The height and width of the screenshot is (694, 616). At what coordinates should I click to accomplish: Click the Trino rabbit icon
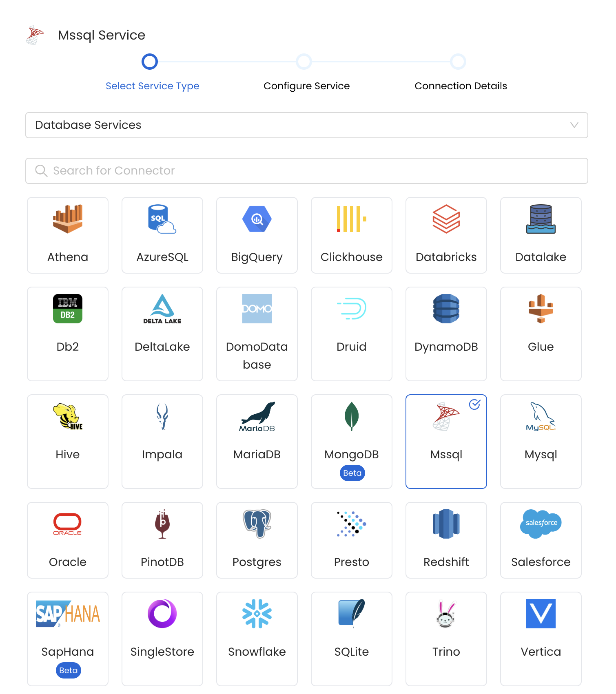446,614
